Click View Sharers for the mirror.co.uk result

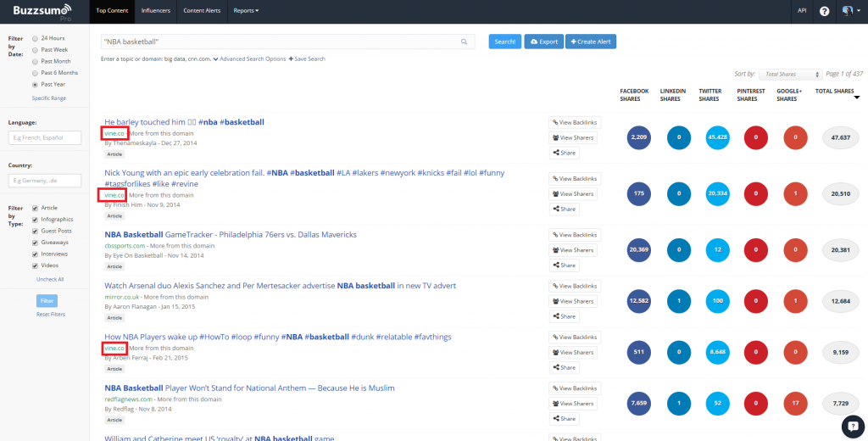(573, 301)
